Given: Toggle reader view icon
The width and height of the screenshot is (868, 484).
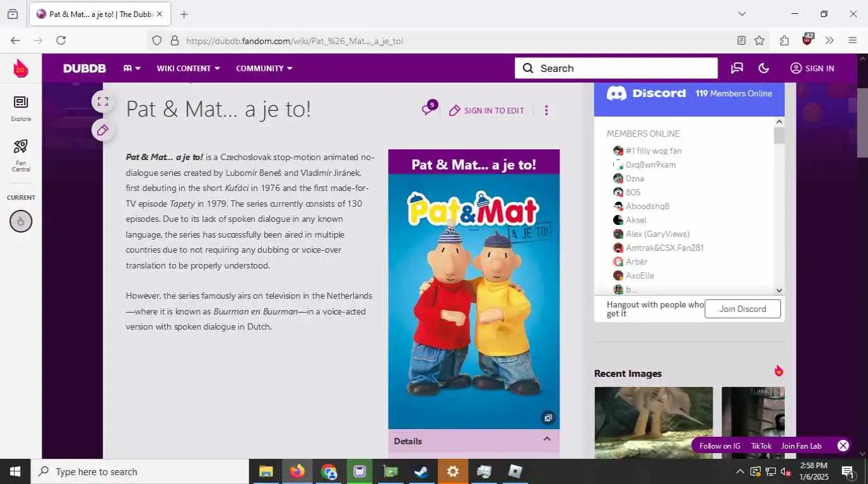Looking at the screenshot, I should (742, 40).
